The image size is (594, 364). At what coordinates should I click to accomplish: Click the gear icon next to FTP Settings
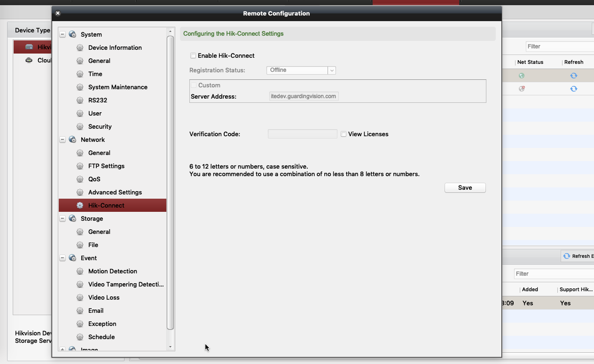(80, 166)
